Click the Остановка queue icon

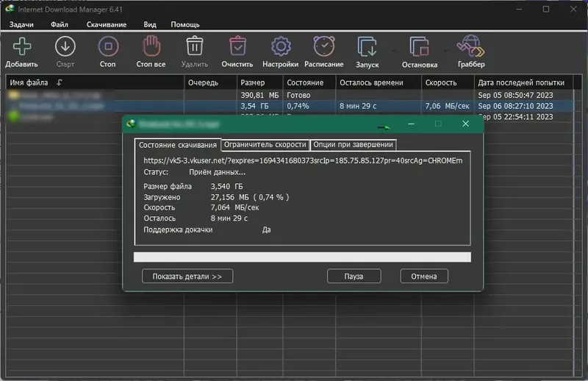(419, 46)
